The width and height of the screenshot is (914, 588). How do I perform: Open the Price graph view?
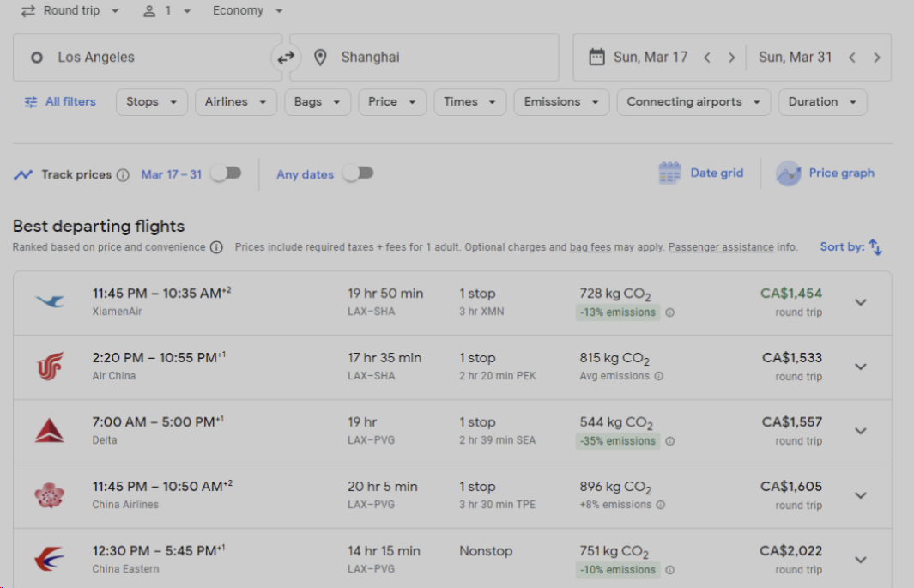coord(825,173)
